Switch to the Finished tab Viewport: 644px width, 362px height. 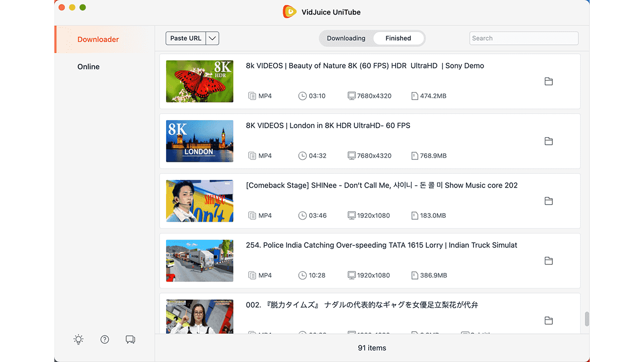coord(398,38)
